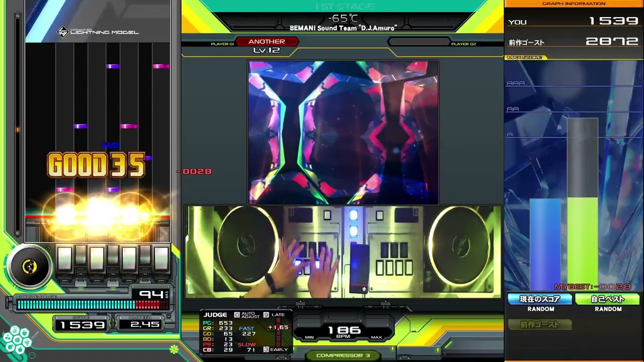Click the +1.65 timing offset value
This screenshot has height=362, width=644.
(x=278, y=327)
